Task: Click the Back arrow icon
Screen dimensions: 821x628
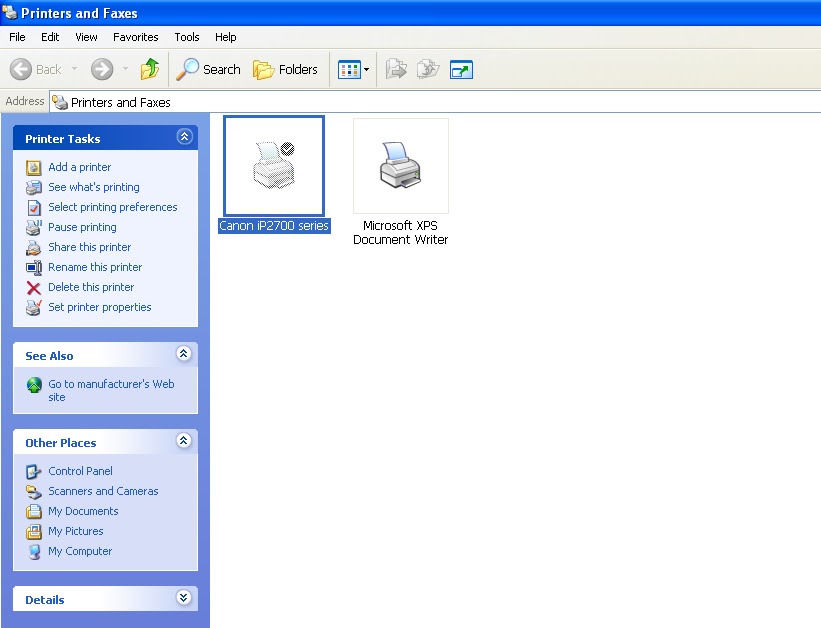Action: (21, 69)
